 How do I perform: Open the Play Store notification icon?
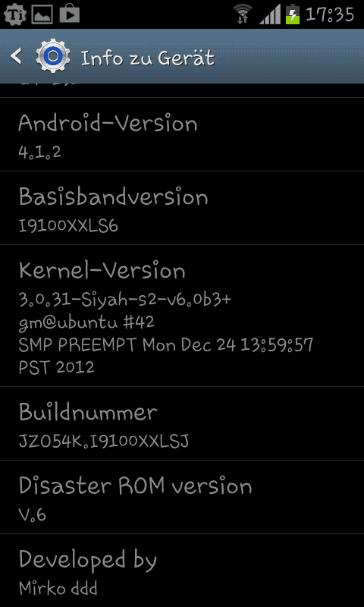tap(70, 14)
